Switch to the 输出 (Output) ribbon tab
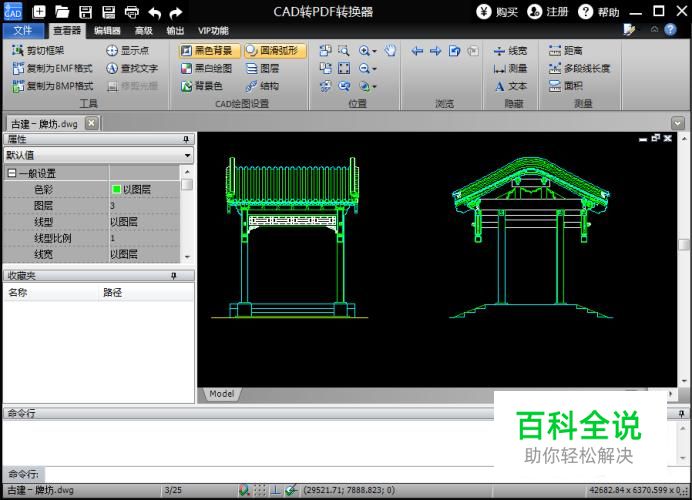 (x=175, y=31)
